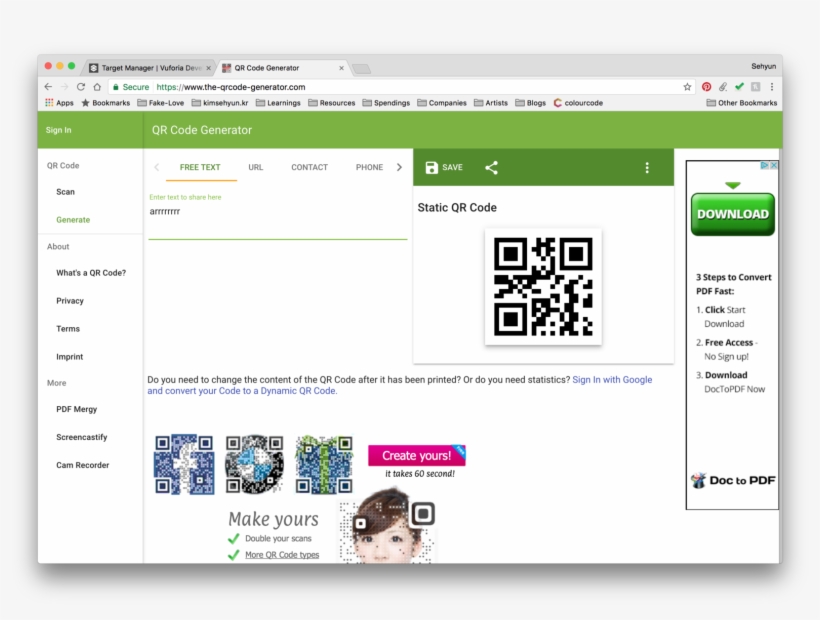Screen dimensions: 820x620
Task: Select the URL tab
Action: [x=256, y=167]
